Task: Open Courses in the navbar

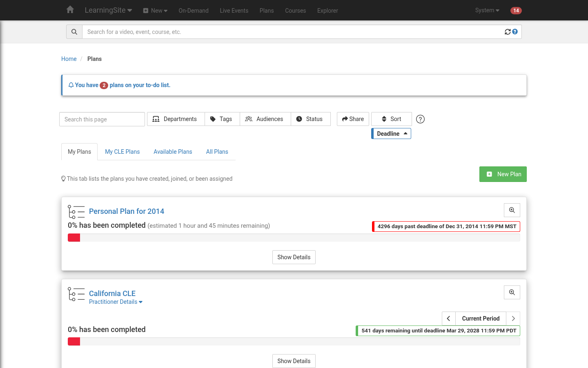Action: tap(296, 11)
